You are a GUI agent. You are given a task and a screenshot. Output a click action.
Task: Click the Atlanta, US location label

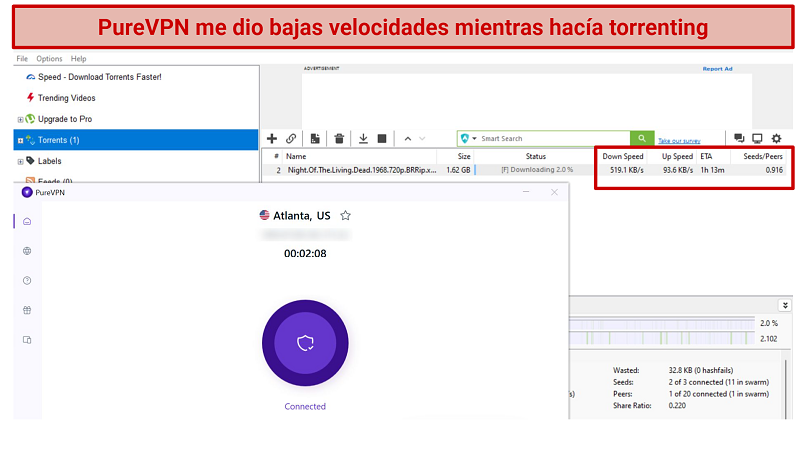tap(302, 216)
